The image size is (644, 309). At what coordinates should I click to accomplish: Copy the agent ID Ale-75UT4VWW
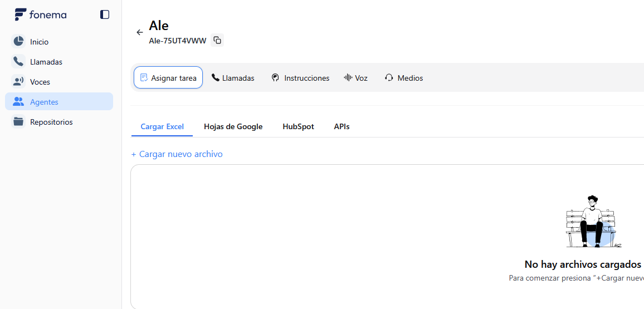[217, 40]
